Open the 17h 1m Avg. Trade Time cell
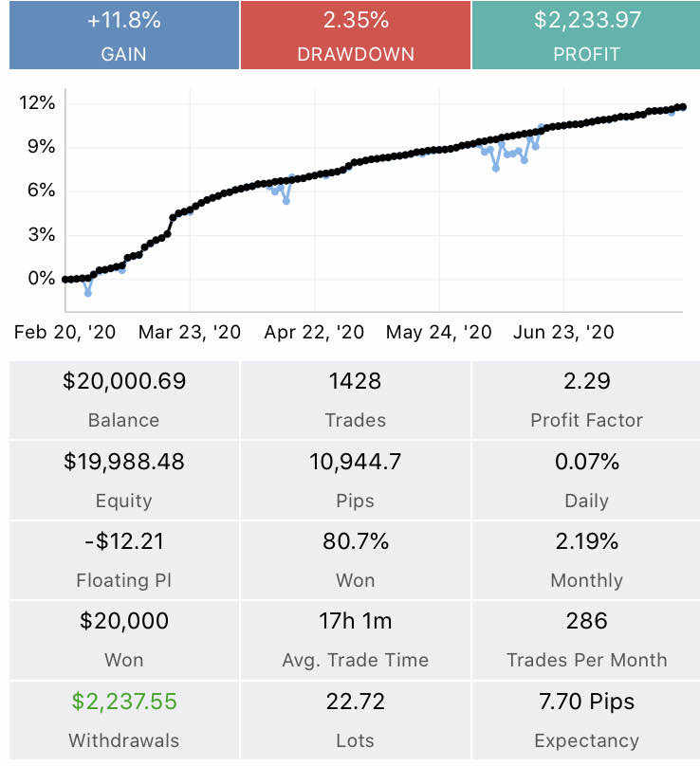 coord(356,640)
